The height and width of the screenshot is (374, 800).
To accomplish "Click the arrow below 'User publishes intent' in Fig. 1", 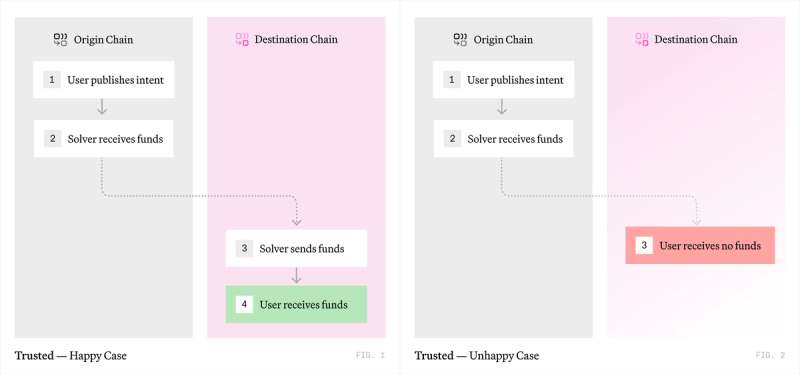I will [102, 107].
